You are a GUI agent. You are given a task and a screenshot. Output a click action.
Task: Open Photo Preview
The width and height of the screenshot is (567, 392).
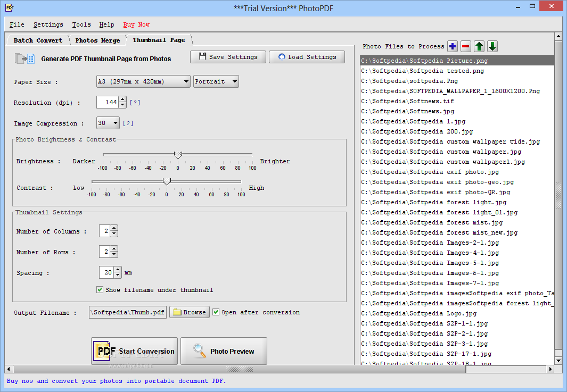[224, 351]
